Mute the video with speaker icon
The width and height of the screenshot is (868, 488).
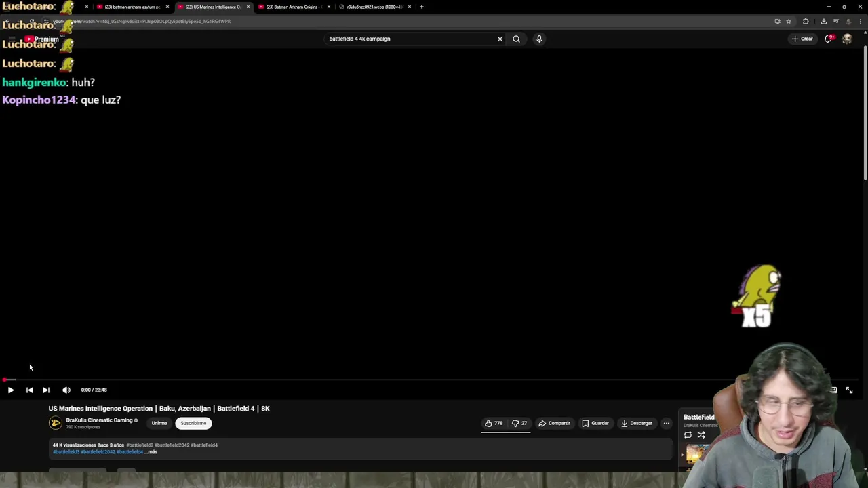point(66,390)
